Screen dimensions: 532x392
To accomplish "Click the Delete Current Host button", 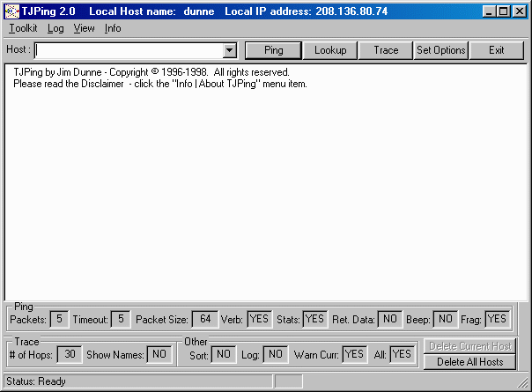I will (470, 346).
